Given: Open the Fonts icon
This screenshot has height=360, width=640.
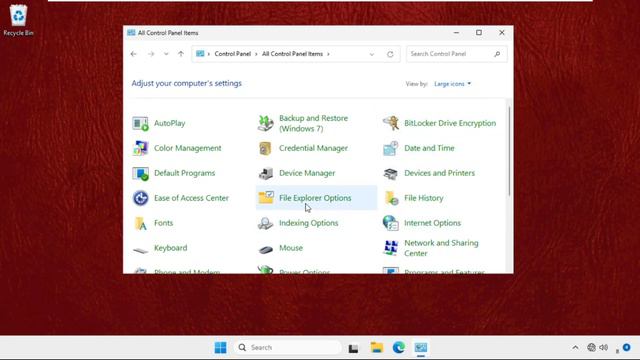Looking at the screenshot, I should click(140, 223).
